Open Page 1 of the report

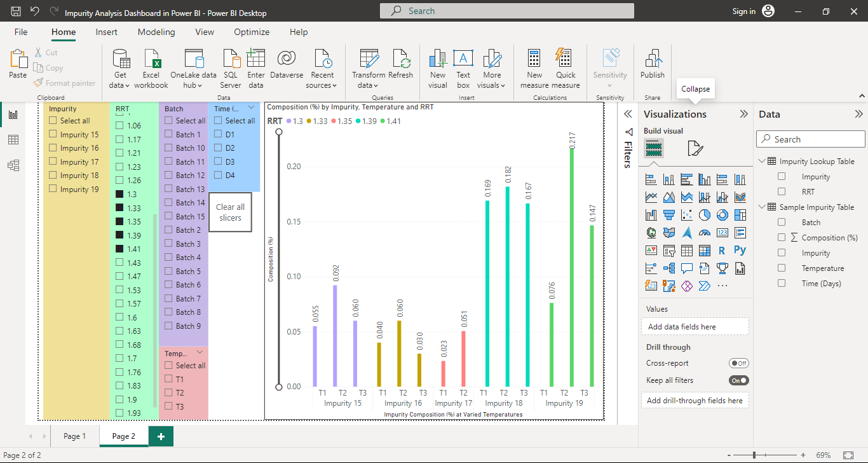(x=74, y=436)
